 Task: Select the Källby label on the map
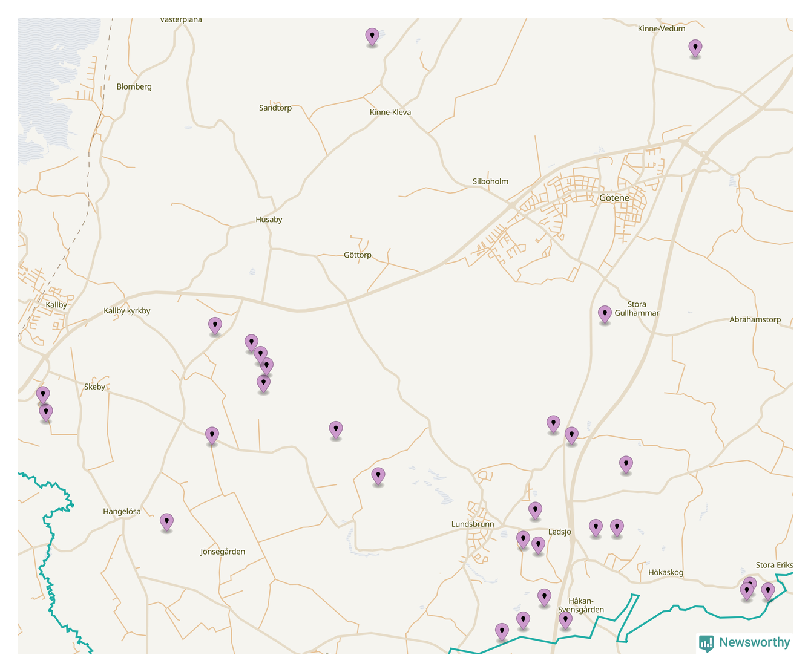click(56, 305)
